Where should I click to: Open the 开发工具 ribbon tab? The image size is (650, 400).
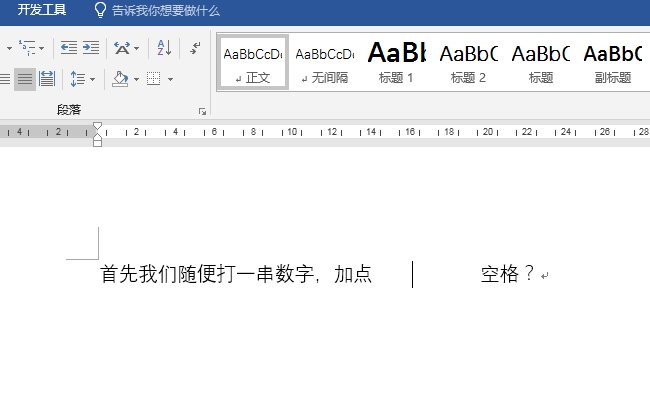tap(41, 10)
